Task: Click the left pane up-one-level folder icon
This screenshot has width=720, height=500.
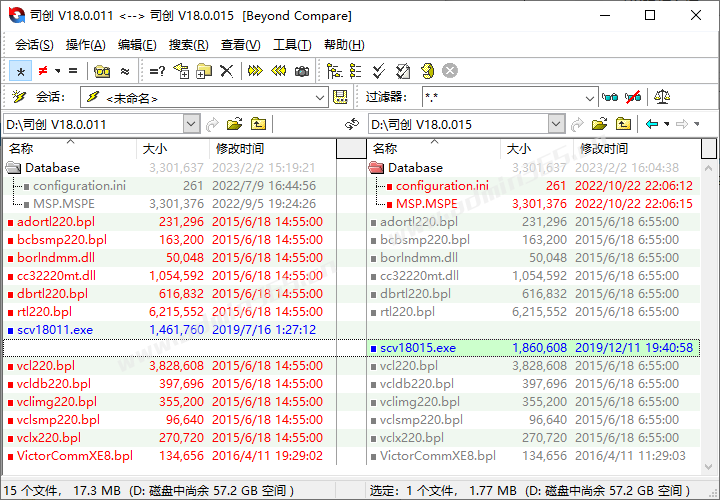Action: (x=259, y=124)
